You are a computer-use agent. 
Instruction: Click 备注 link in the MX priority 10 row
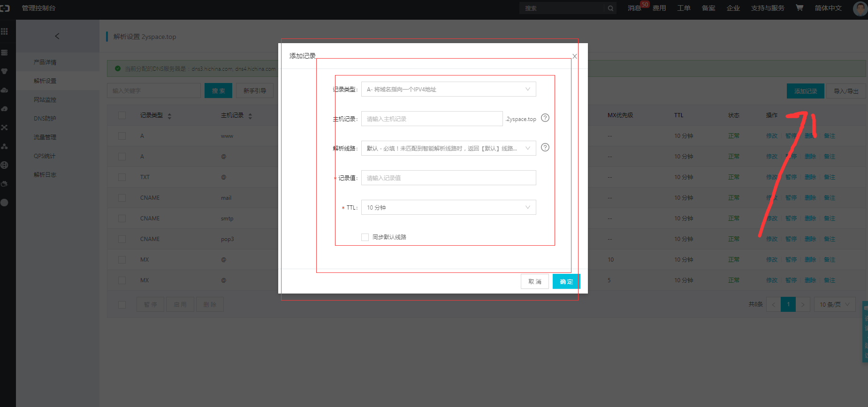[x=830, y=260]
